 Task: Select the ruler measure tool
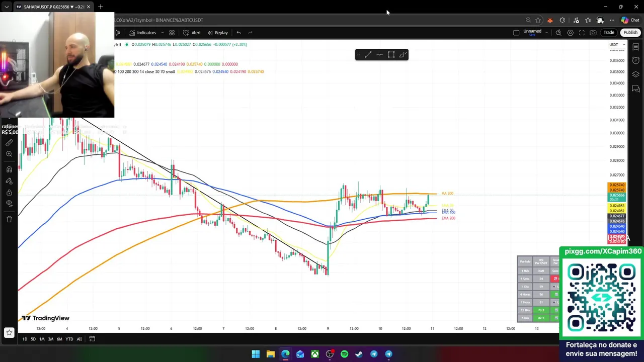(x=9, y=143)
